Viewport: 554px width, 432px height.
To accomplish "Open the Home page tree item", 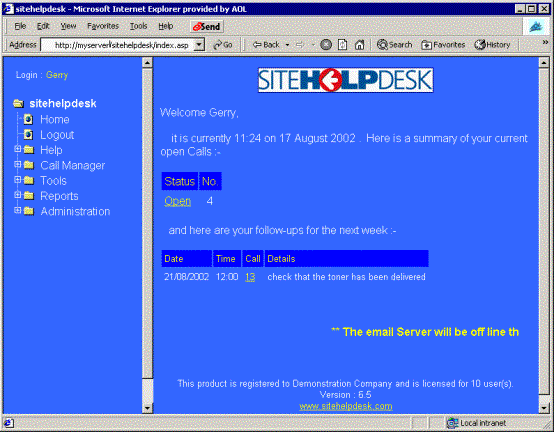I will click(54, 119).
